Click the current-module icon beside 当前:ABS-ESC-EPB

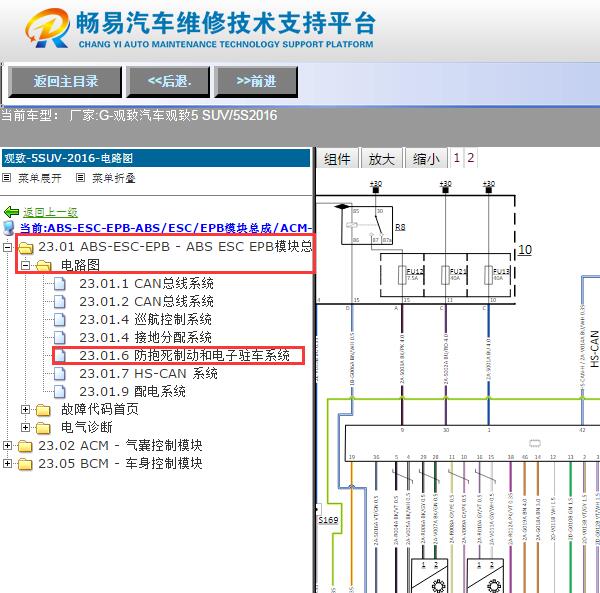8,228
